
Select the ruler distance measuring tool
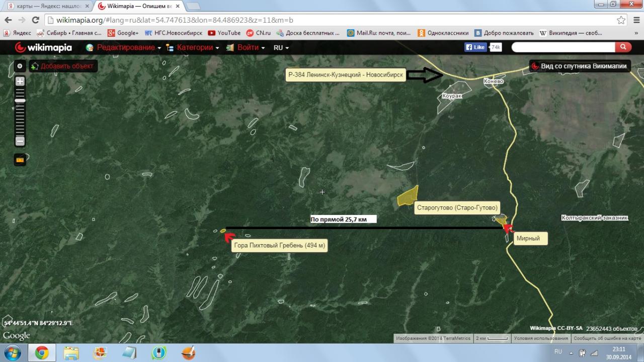pyautogui.click(x=20, y=160)
